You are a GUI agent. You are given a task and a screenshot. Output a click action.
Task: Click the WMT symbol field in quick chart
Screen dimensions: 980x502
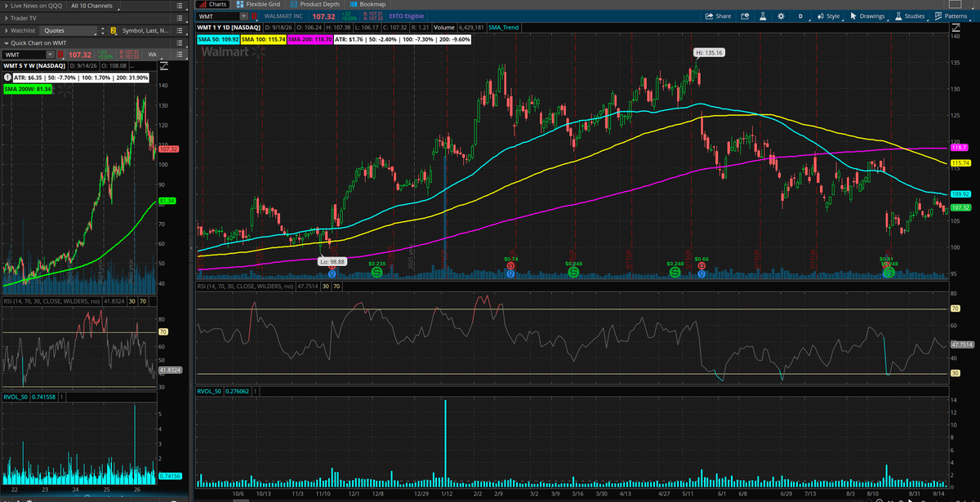pos(24,55)
